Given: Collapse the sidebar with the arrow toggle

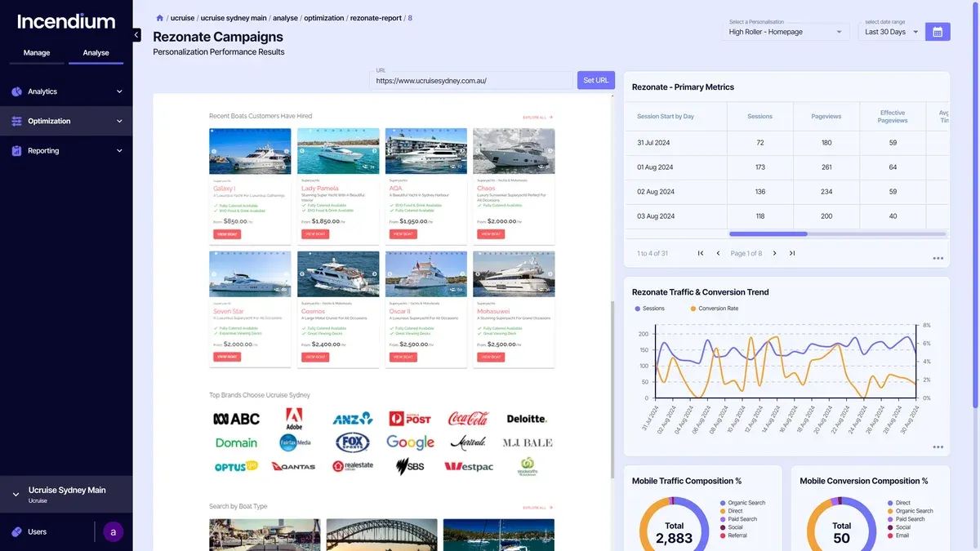Looking at the screenshot, I should click(x=136, y=35).
